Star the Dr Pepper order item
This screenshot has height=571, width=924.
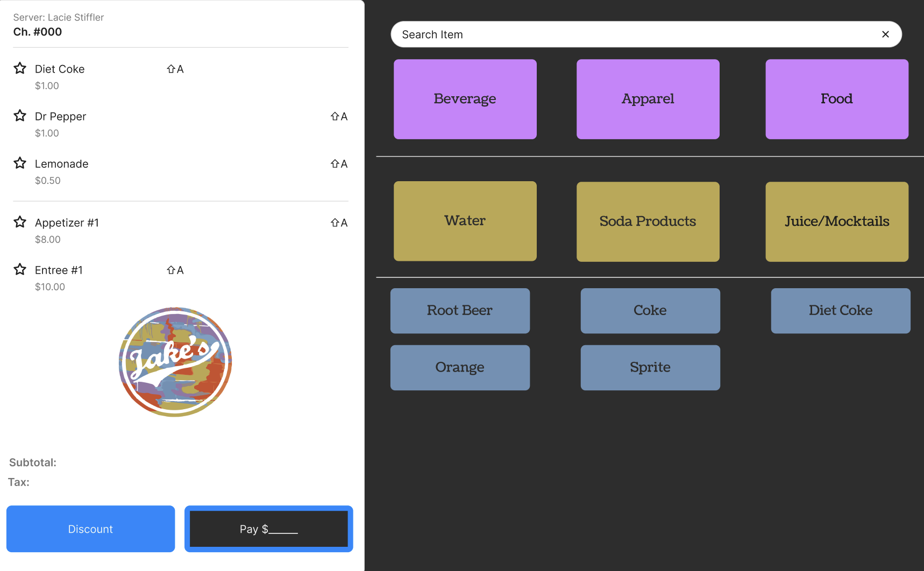20,116
